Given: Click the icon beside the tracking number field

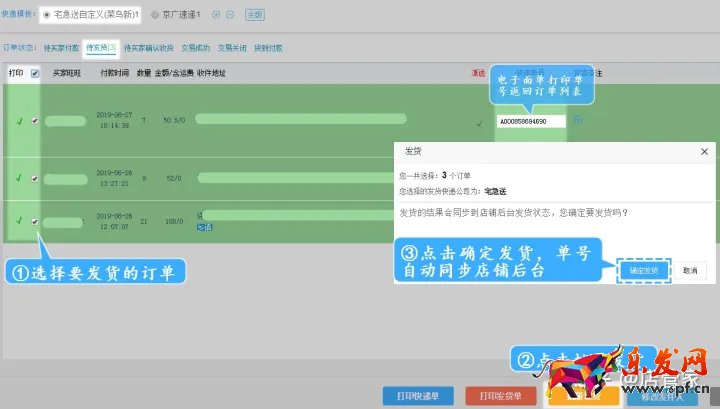Looking at the screenshot, I should 578,121.
